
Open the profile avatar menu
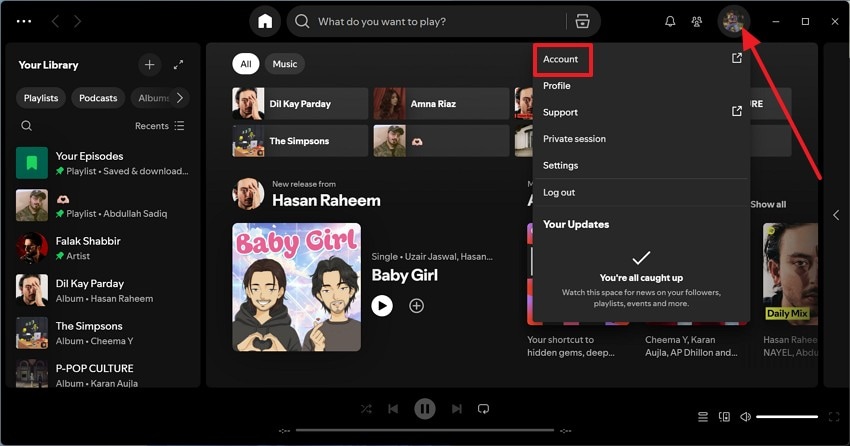(x=733, y=21)
